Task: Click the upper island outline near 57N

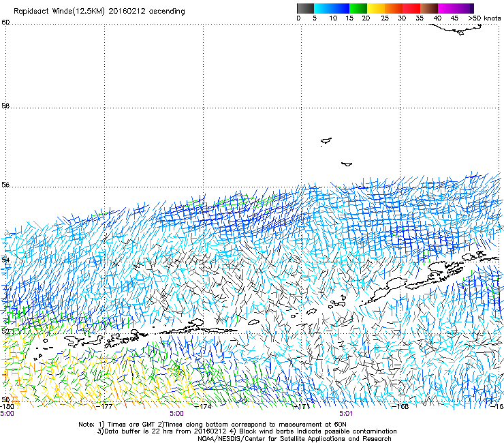Action: coord(326,141)
